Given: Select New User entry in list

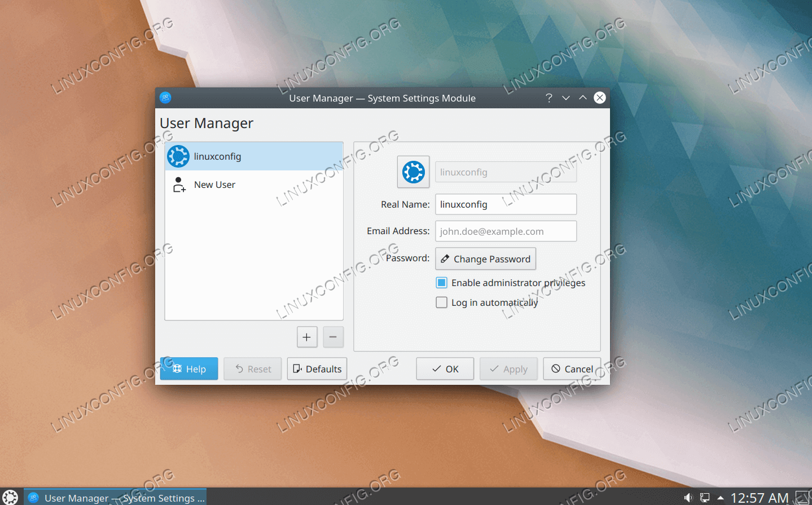Looking at the screenshot, I should point(254,185).
